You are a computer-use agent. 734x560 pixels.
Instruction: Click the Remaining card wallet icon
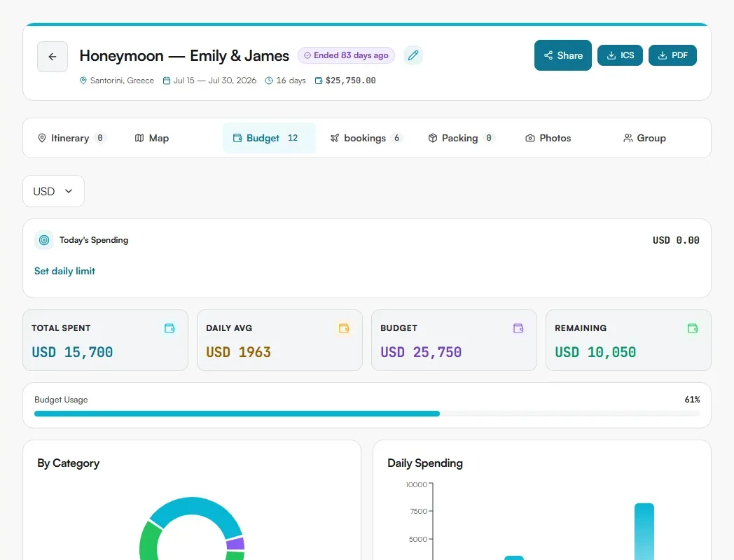[693, 328]
